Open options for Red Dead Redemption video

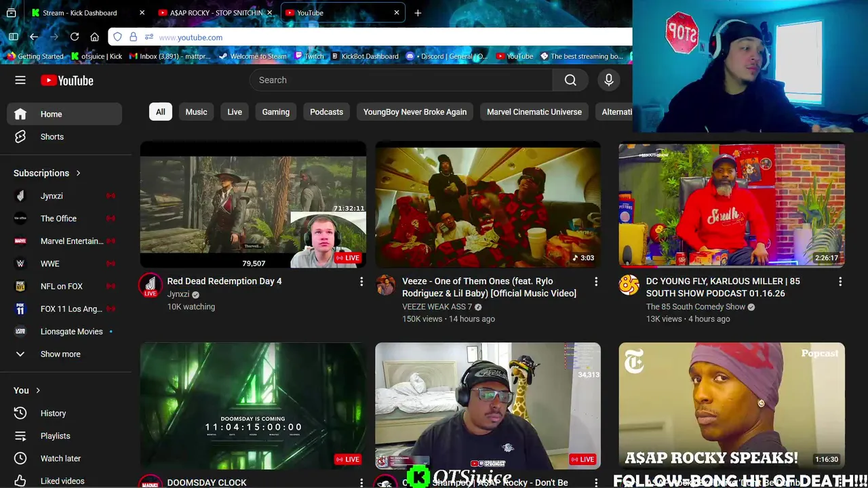(x=361, y=281)
